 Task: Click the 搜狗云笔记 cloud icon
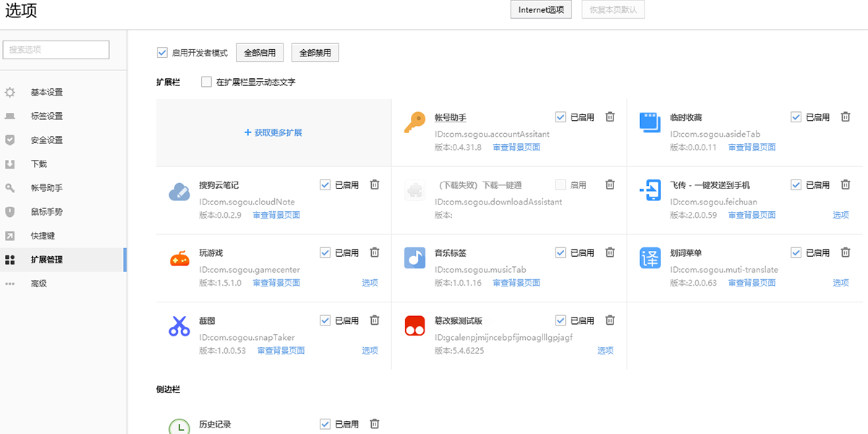coord(179,191)
